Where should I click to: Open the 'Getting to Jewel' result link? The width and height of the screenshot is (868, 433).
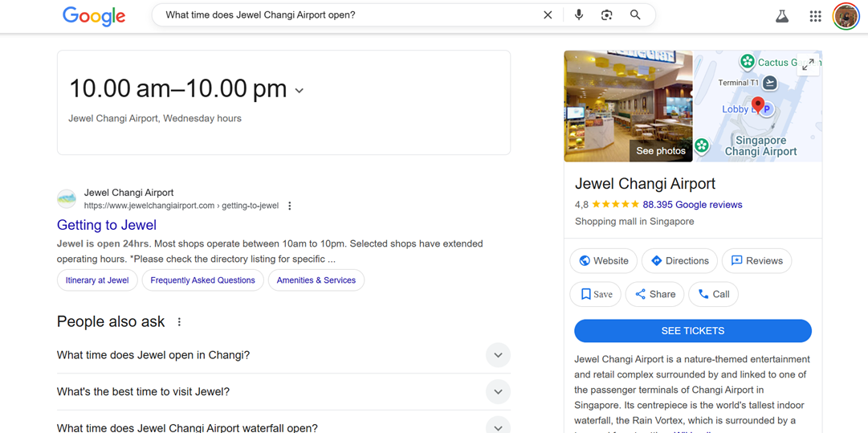pos(107,225)
